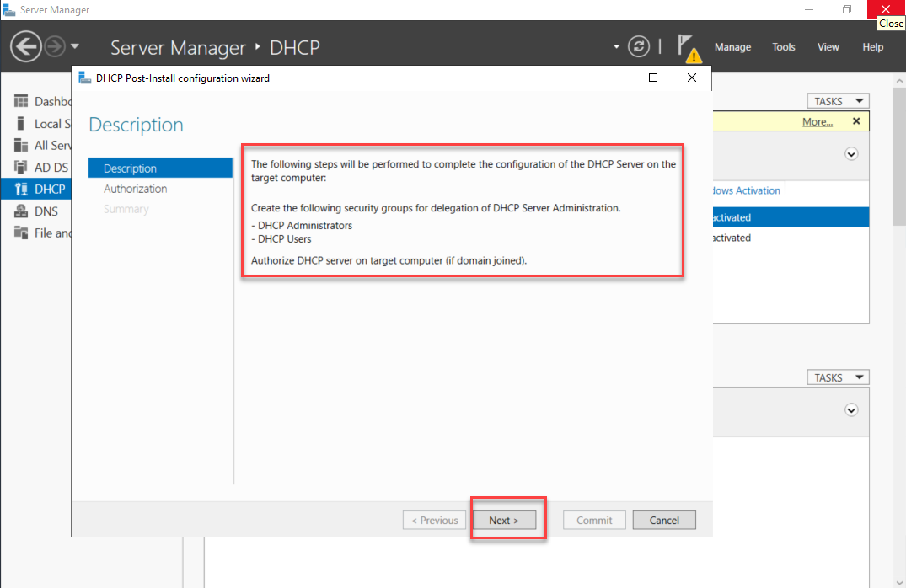The height and width of the screenshot is (588, 906).
Task: Open the View menu
Action: point(828,47)
